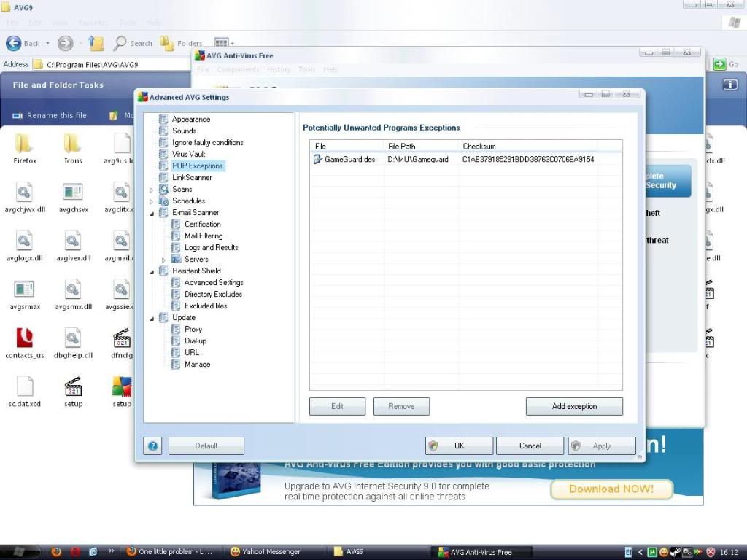Select the URL item under Update
Image resolution: width=747 pixels, height=560 pixels.
[x=192, y=352]
